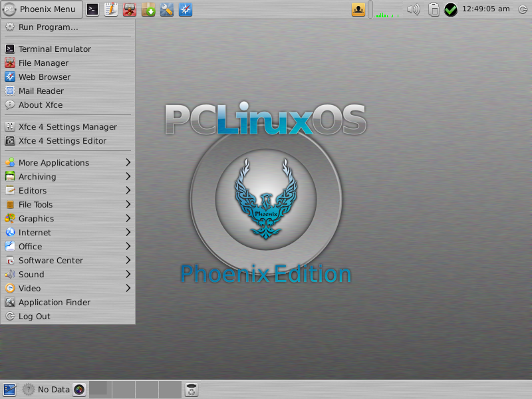This screenshot has width=532, height=399.
Task: Select Software Center category label
Action: click(51, 261)
